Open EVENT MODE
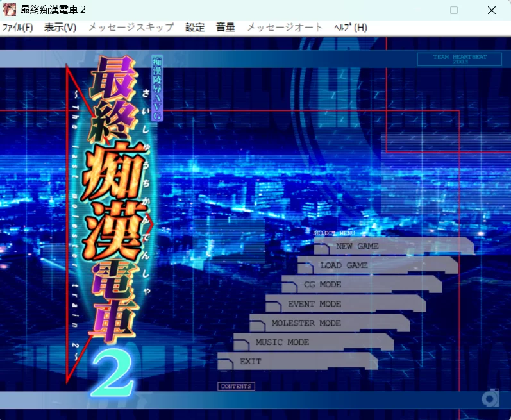The height and width of the screenshot is (420, 511). pyautogui.click(x=346, y=304)
